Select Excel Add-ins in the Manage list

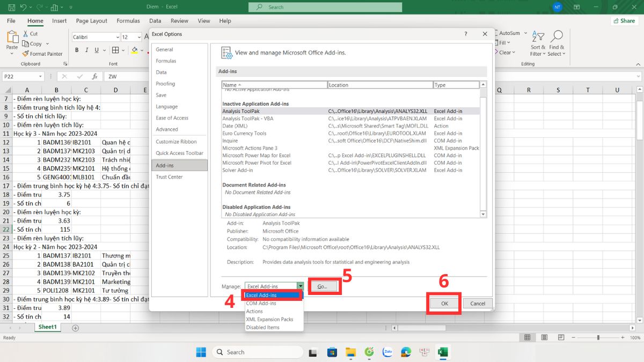point(274,295)
